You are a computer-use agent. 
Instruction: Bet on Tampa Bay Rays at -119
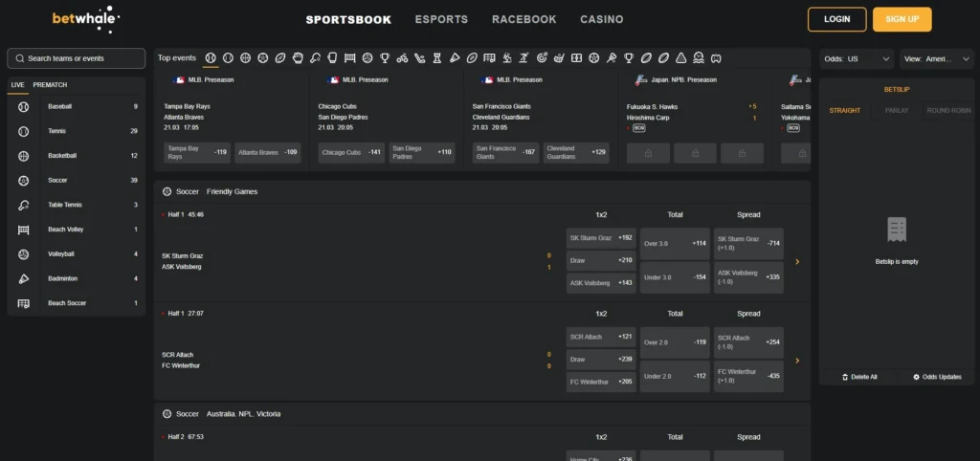197,152
